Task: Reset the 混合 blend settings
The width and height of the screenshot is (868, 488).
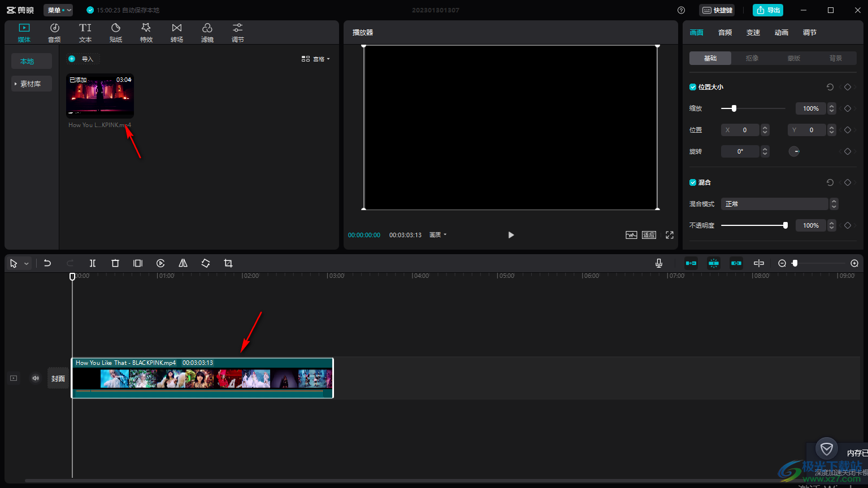Action: coord(830,182)
